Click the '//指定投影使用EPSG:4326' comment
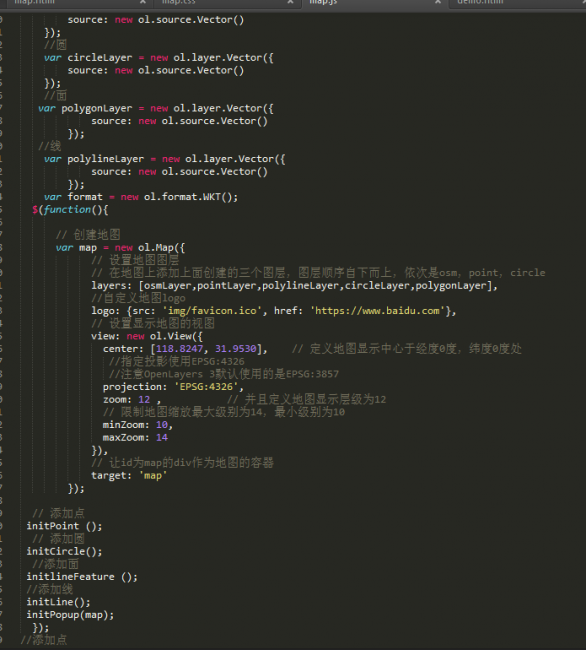This screenshot has width=586, height=650. click(x=177, y=361)
